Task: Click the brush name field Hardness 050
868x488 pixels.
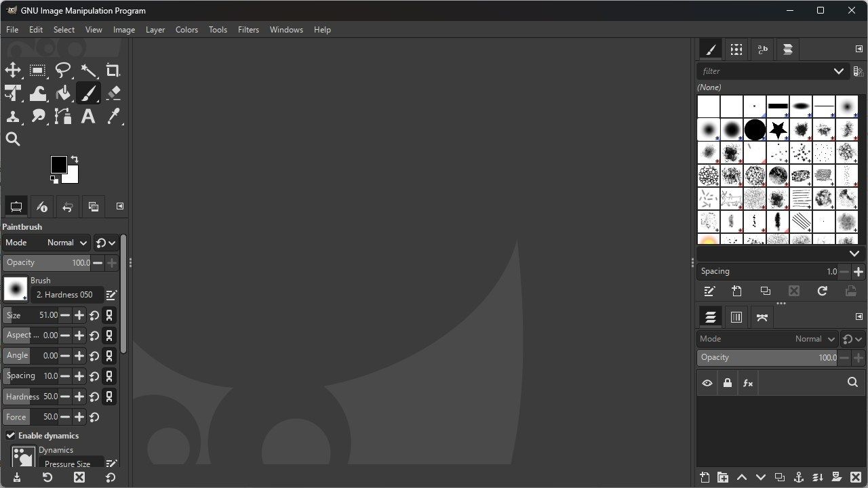Action: point(67,295)
